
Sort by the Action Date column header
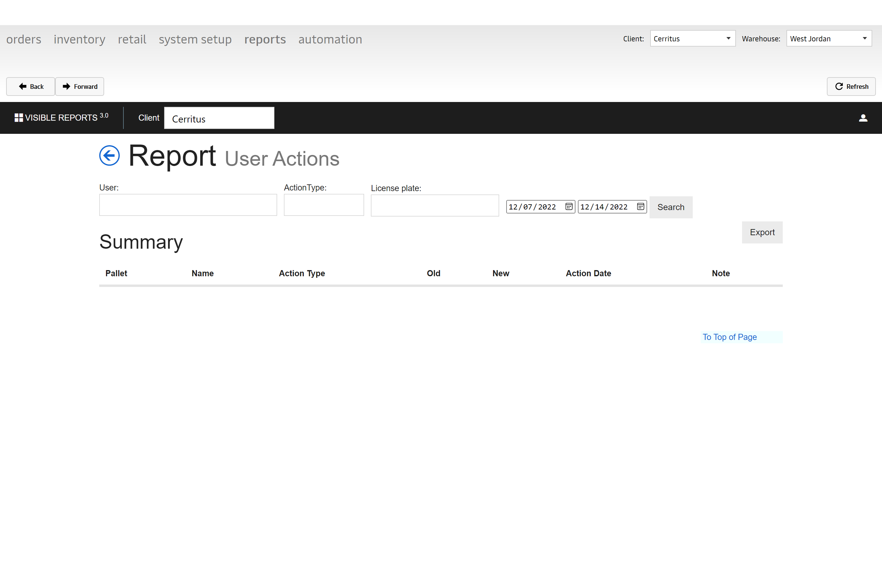588,273
